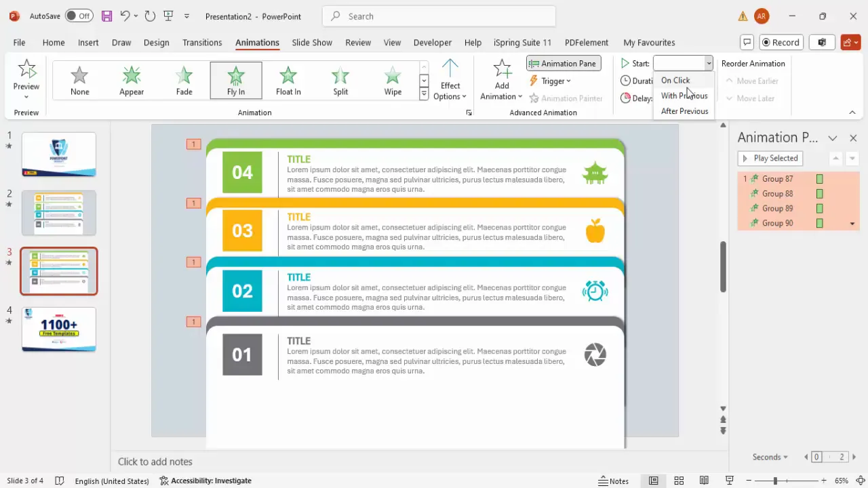Open the Add Animation dropdown

tap(502, 80)
